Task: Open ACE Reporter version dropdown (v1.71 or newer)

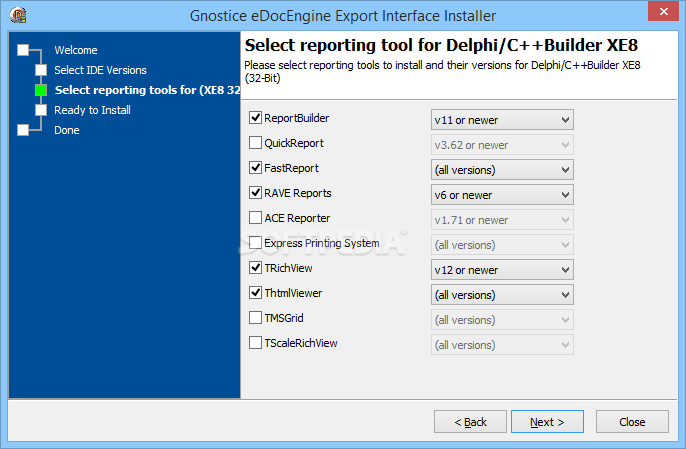Action: click(502, 220)
